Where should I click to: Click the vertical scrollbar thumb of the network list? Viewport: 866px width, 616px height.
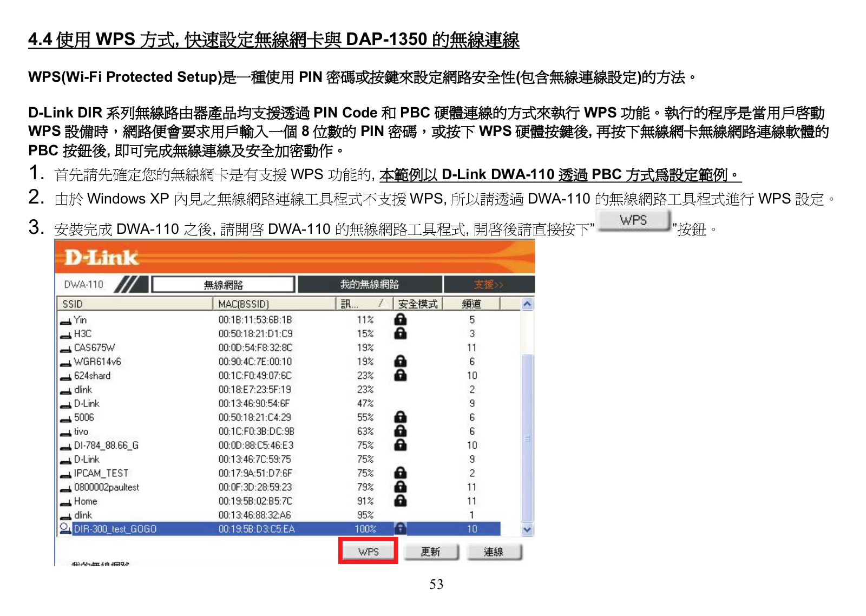(527, 438)
